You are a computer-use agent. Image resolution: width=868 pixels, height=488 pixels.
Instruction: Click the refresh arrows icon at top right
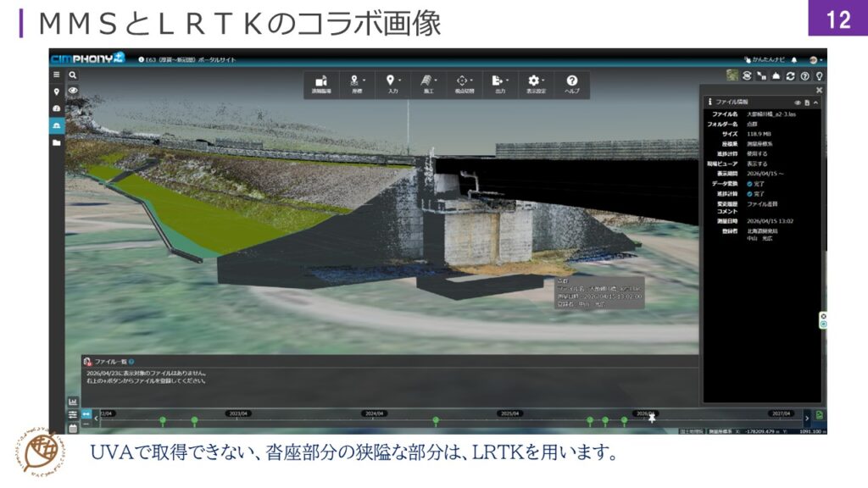[x=790, y=75]
